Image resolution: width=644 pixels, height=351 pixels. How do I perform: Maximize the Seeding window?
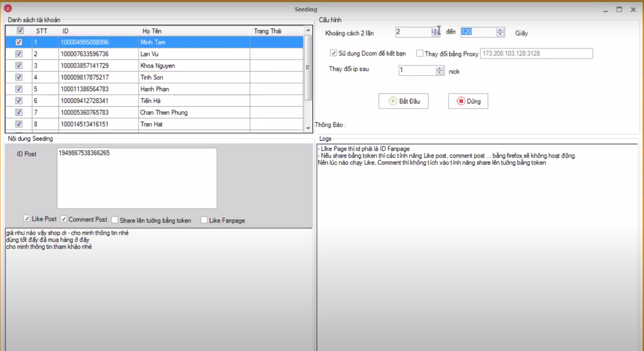[619, 9]
